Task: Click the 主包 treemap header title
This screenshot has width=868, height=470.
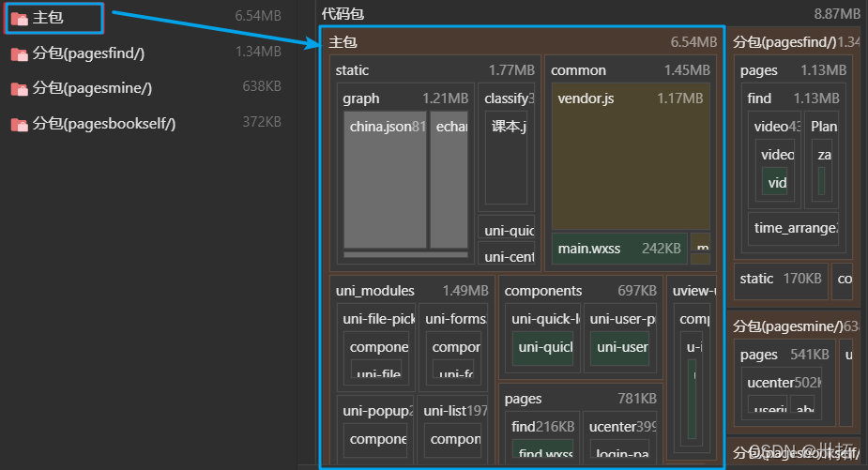Action: click(x=343, y=42)
